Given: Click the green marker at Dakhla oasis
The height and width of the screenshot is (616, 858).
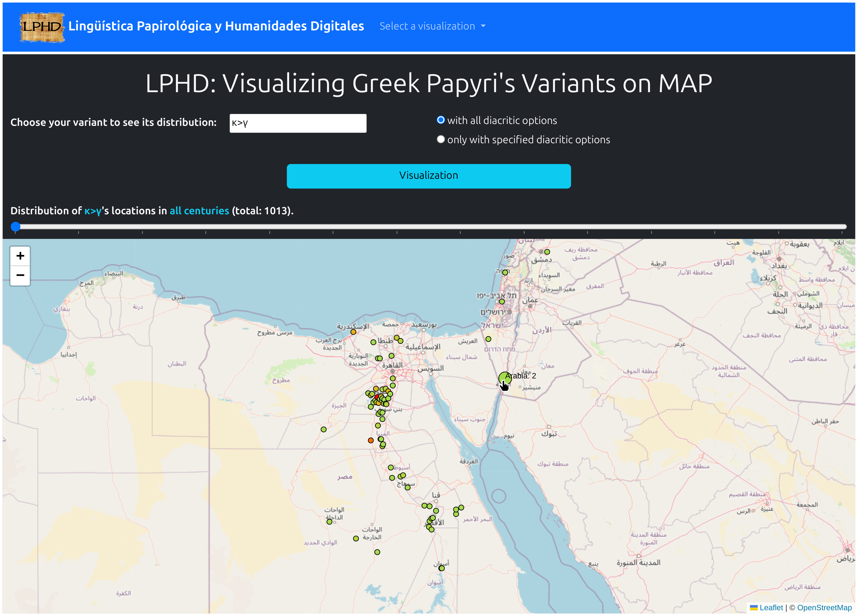Looking at the screenshot, I should tap(329, 522).
